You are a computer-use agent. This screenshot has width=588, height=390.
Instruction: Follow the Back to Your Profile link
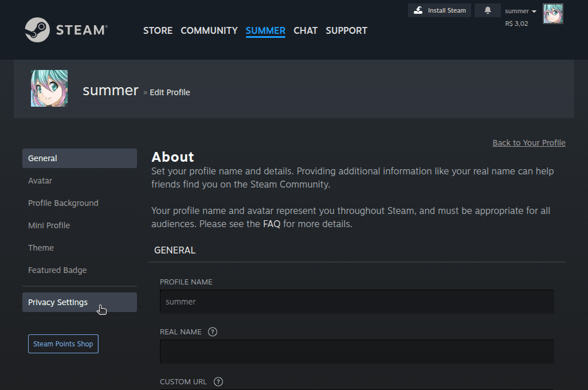(x=528, y=142)
